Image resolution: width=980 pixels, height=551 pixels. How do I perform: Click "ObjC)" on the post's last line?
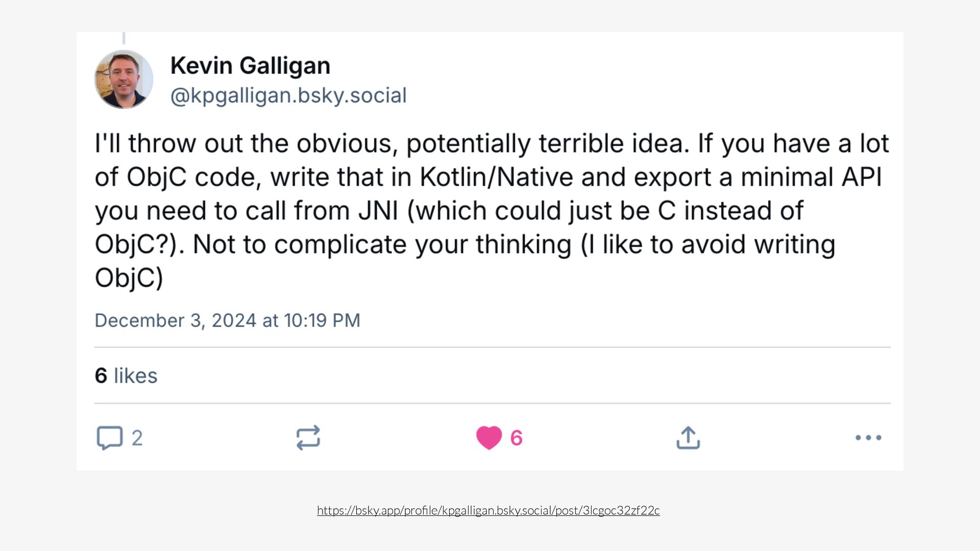129,278
